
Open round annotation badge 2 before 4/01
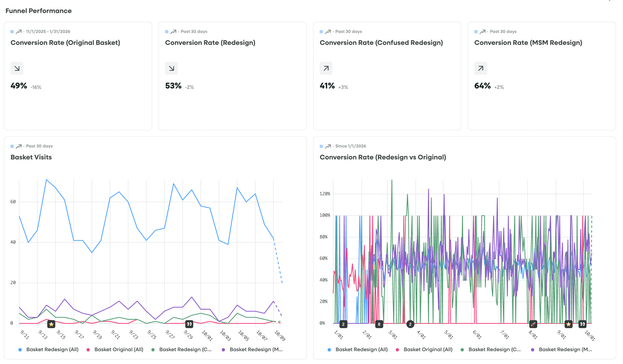point(410,324)
